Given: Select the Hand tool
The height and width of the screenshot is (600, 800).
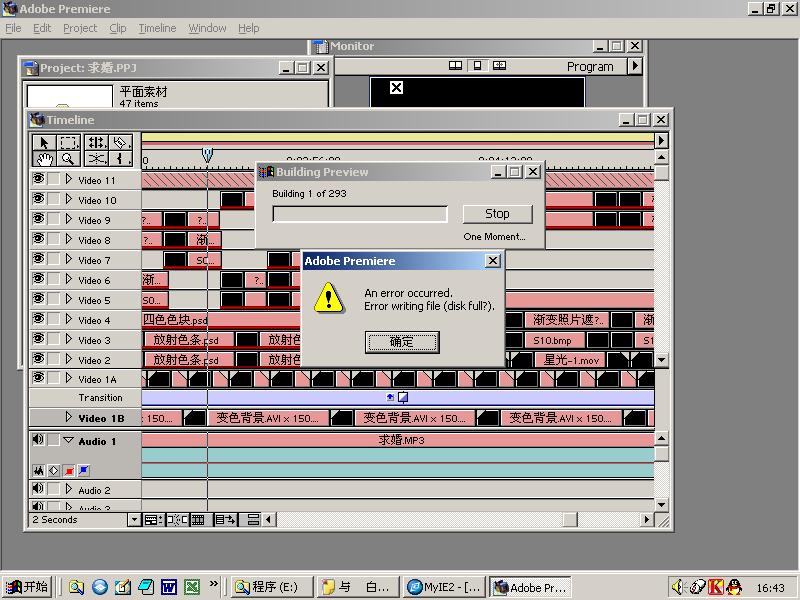Looking at the screenshot, I should point(44,159).
